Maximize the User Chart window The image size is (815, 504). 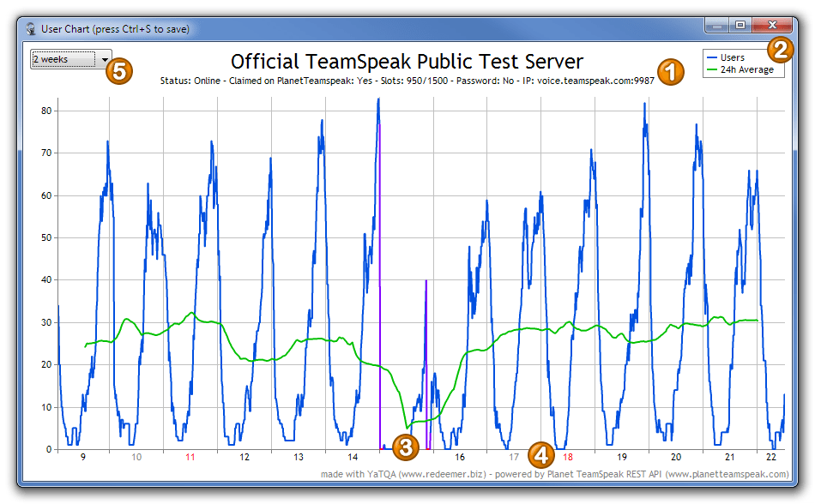pyautogui.click(x=740, y=25)
